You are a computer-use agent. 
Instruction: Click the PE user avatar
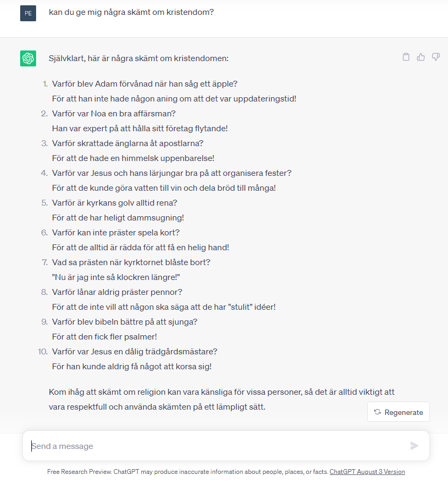pos(28,13)
